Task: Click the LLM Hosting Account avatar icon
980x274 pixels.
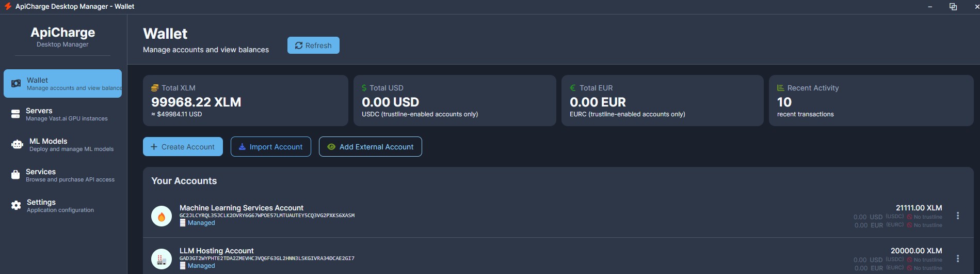Action: pos(162,259)
